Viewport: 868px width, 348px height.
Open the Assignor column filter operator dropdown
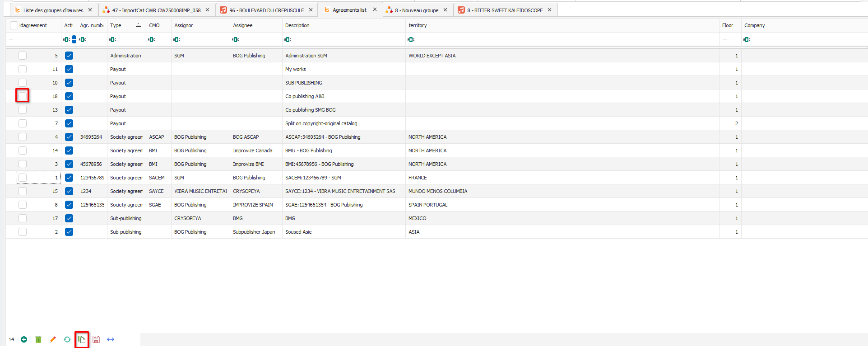pos(177,40)
